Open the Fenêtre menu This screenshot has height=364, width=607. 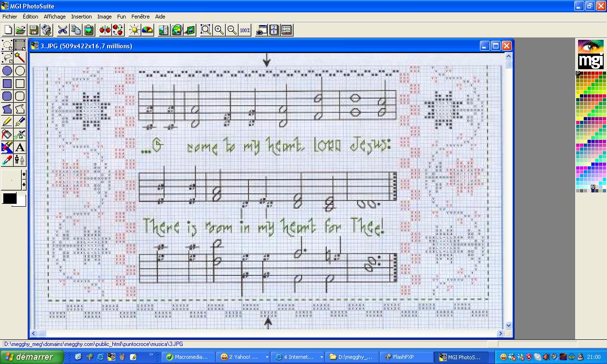click(x=140, y=17)
